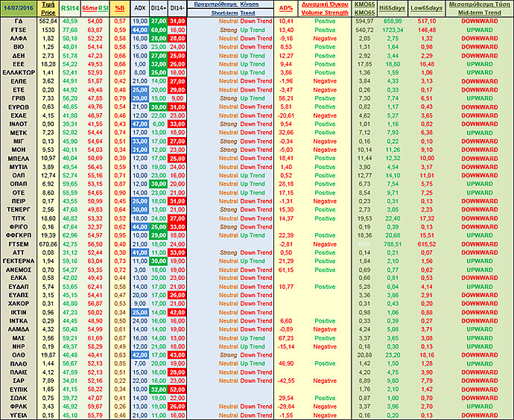
Task: Click the ΑΛΦΑ ticker row label
Action: coord(19,38)
